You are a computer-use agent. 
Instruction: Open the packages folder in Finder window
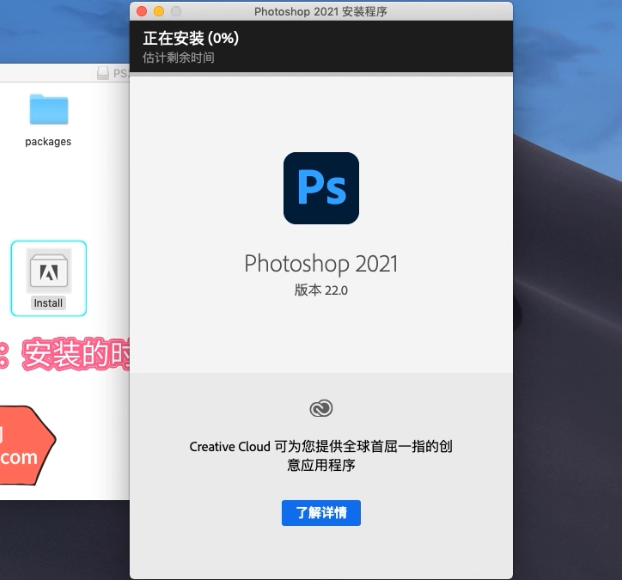click(49, 109)
